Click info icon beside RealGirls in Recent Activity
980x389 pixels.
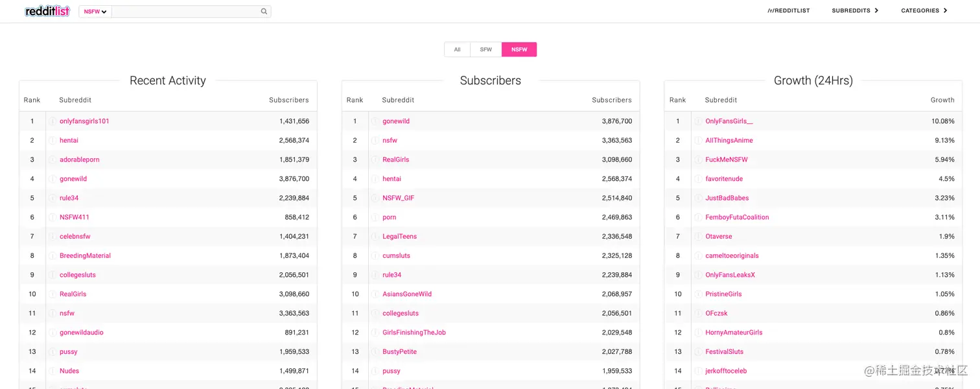click(x=52, y=294)
